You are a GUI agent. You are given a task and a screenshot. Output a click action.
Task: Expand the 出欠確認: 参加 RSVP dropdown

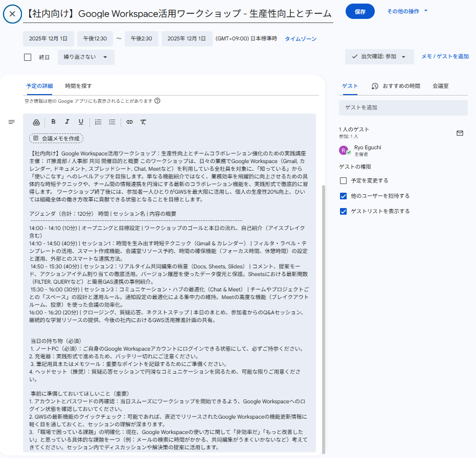click(379, 57)
